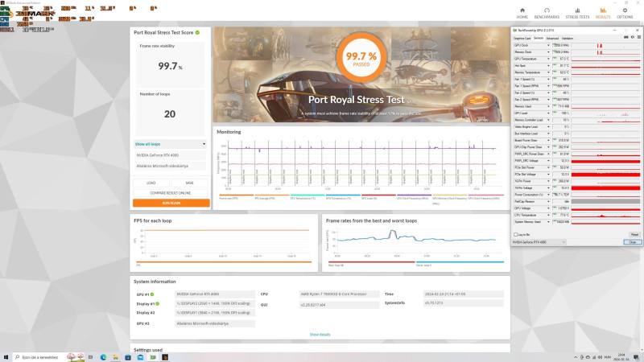Open the Results section in 3DMark
Image resolution: width=644 pixels, height=362 pixels.
pos(602,13)
